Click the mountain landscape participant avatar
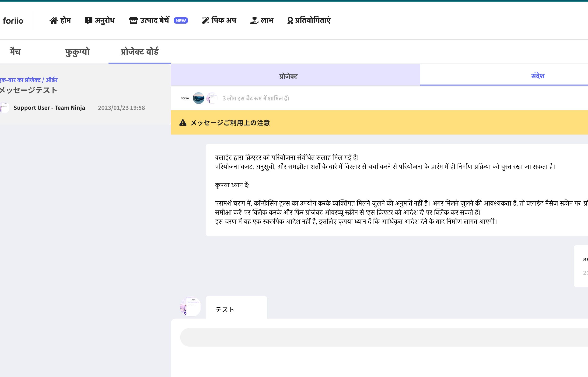Image resolution: width=588 pixels, height=377 pixels. click(x=198, y=98)
